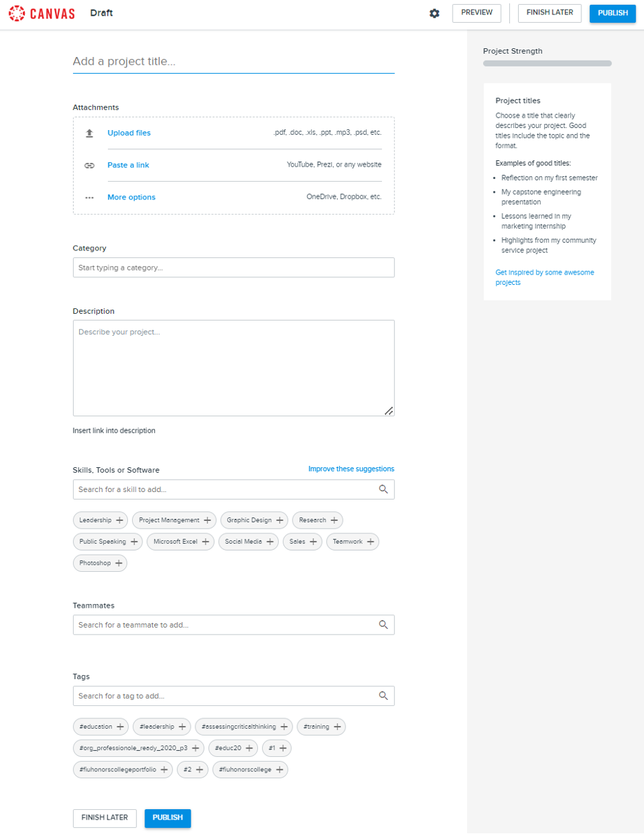The height and width of the screenshot is (834, 644).
Task: Add the Photoshop skill tag
Action: click(100, 563)
